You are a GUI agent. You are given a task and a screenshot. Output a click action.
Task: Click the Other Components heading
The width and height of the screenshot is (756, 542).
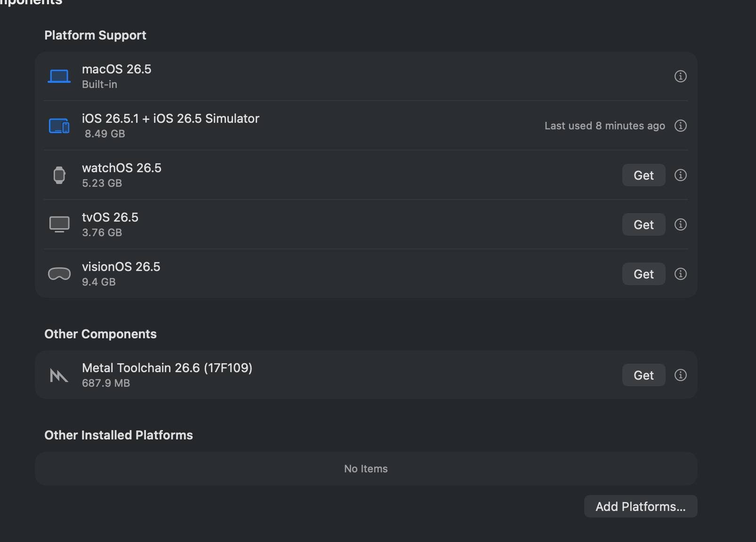point(100,334)
